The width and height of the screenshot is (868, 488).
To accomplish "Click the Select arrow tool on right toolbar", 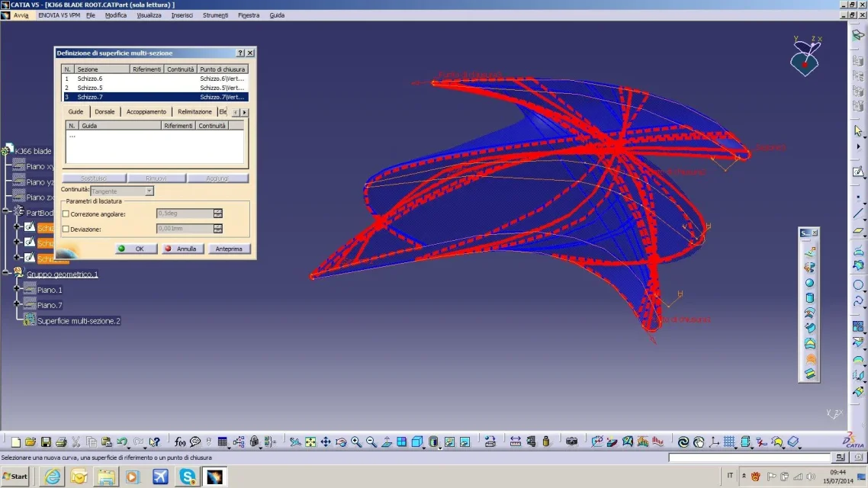I will click(858, 130).
